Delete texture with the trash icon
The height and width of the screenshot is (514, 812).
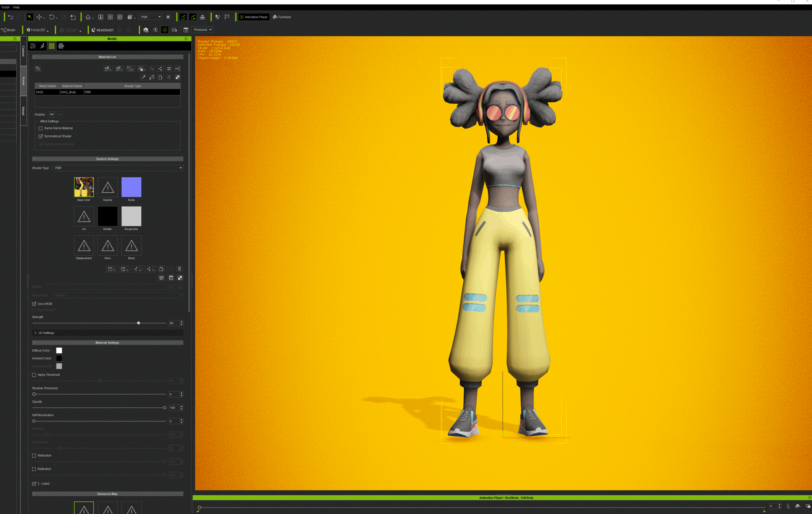pos(179,269)
